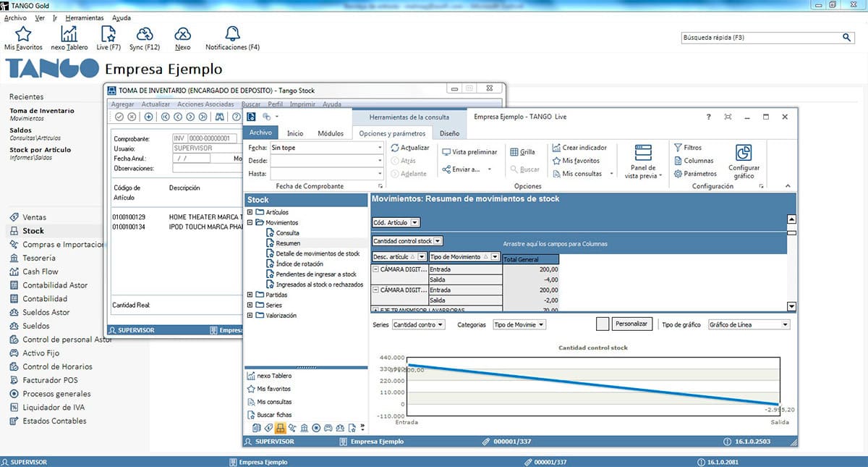Launch Live (F7) from main toolbar
This screenshot has width=868, height=467.
109,38
